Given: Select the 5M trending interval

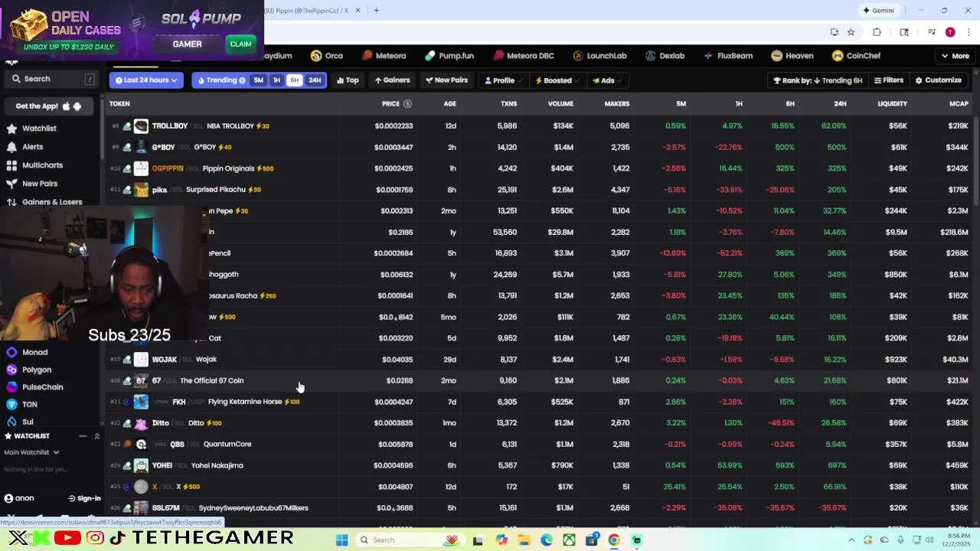Looking at the screenshot, I should 259,80.
